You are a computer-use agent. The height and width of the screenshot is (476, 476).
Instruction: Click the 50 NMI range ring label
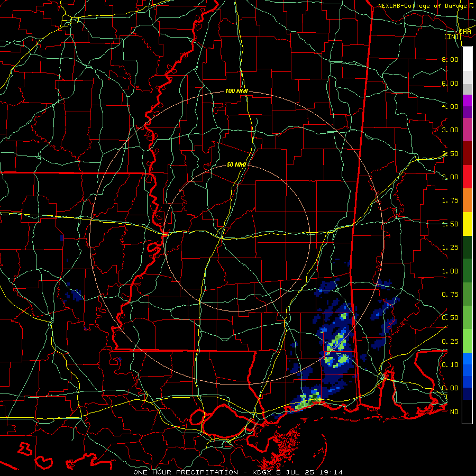pos(236,164)
